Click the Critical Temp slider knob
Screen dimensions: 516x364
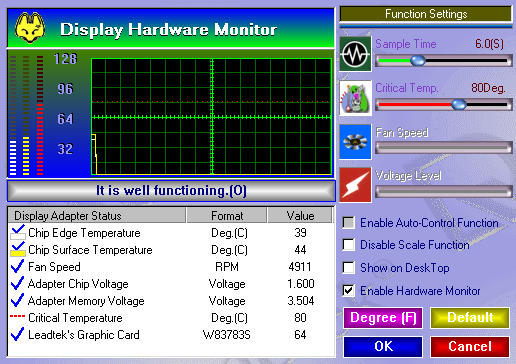pos(459,104)
